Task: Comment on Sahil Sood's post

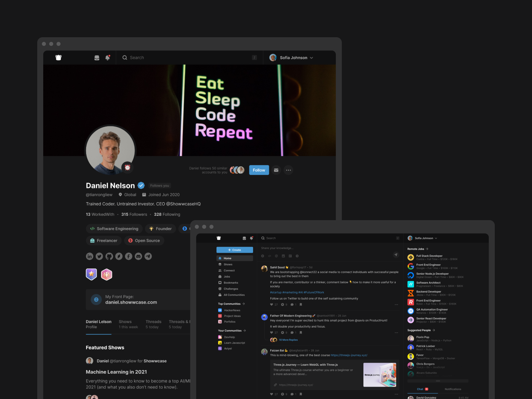Action: coord(292,305)
